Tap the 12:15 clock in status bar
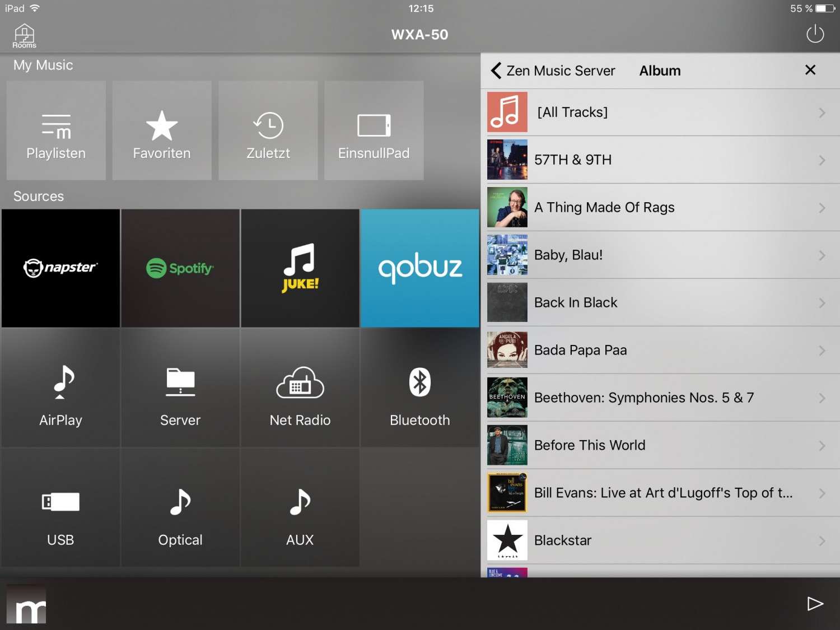Screen dimensions: 840x630 click(x=421, y=8)
